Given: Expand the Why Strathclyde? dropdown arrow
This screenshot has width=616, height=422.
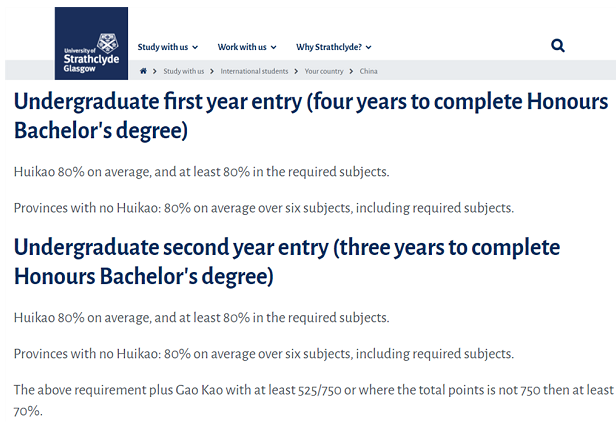Looking at the screenshot, I should pos(368,48).
